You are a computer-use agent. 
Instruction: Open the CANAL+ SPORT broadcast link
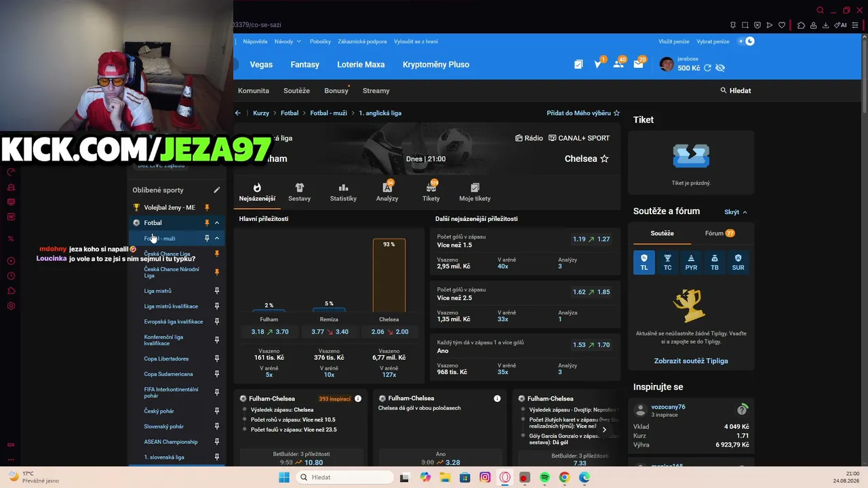[579, 138]
